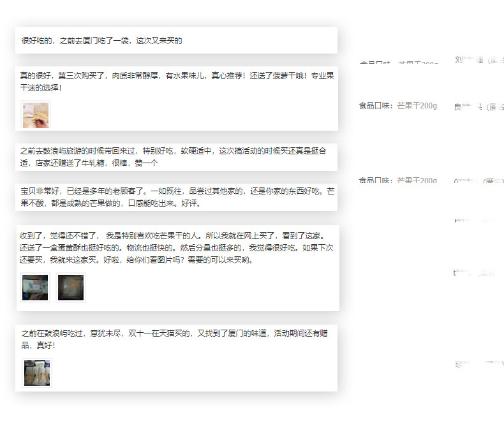The height and width of the screenshot is (424, 504).
Task: Click the cut-off 食品口味 label beside 宝贝非常好 review
Action: [398, 181]
